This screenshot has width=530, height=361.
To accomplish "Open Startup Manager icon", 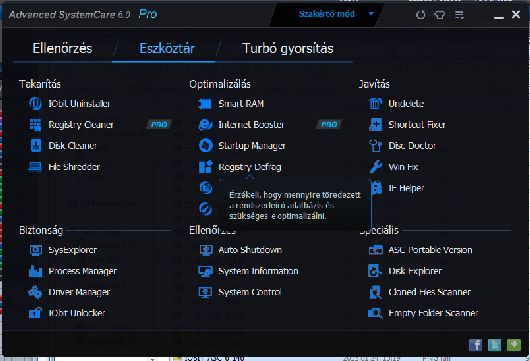I will coord(206,146).
